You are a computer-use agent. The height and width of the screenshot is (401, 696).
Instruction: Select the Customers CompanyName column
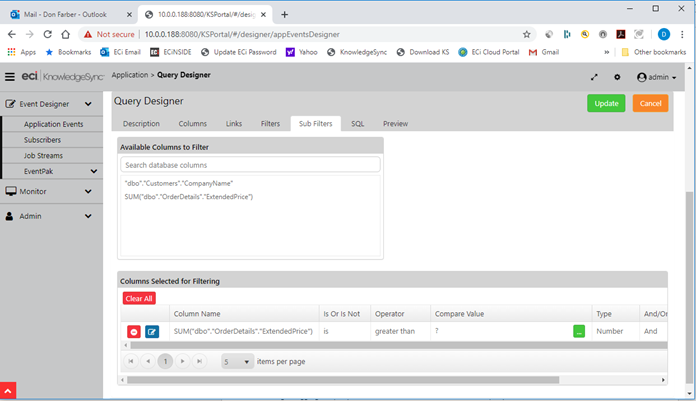(178, 183)
